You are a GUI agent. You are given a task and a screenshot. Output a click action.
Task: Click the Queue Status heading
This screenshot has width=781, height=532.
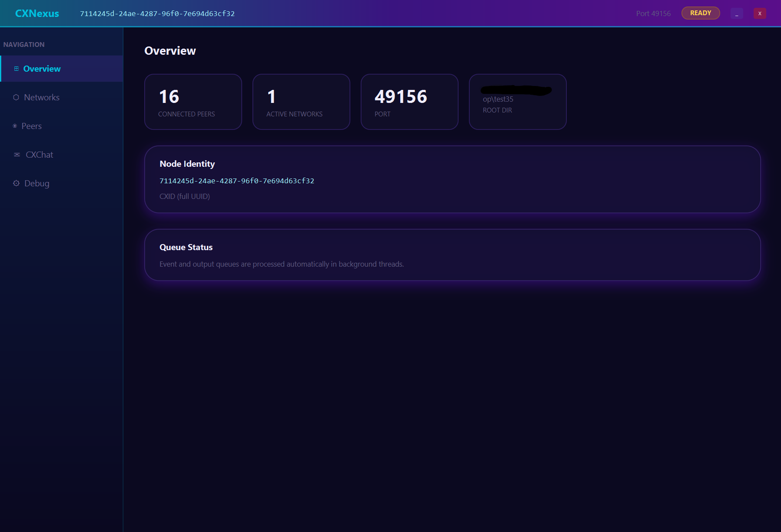point(186,247)
